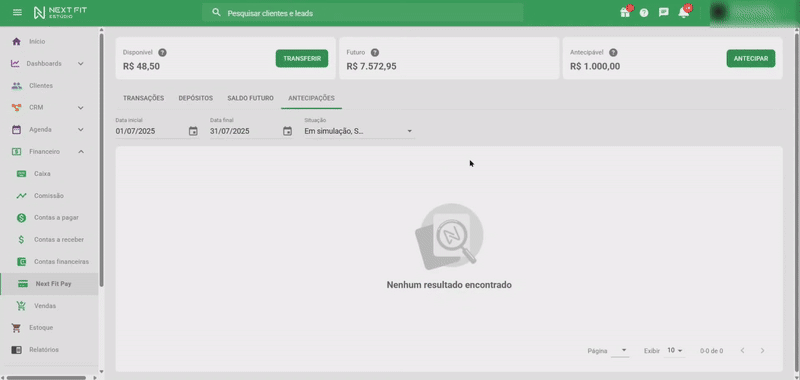Expand the Agenda submenu
The image size is (800, 380).
81,130
